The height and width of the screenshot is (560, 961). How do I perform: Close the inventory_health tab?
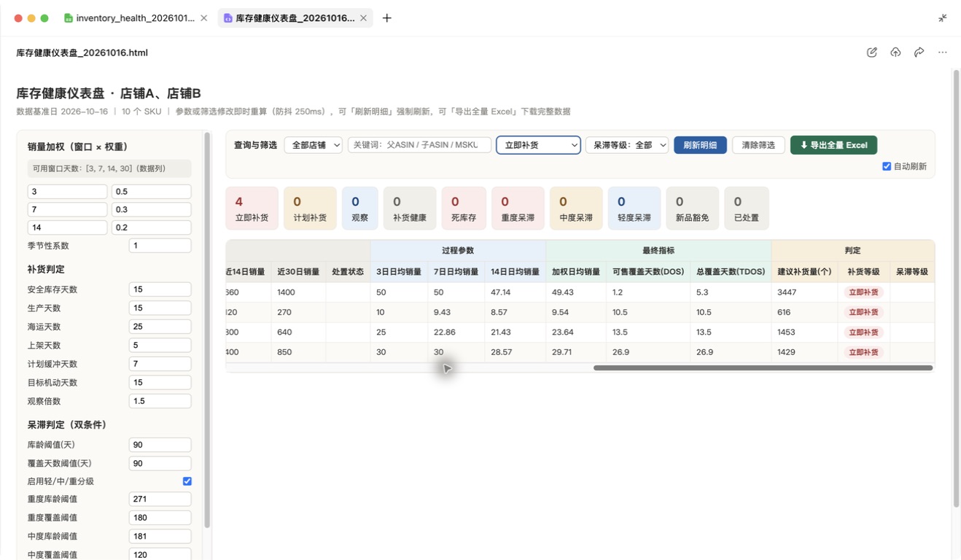click(x=204, y=18)
